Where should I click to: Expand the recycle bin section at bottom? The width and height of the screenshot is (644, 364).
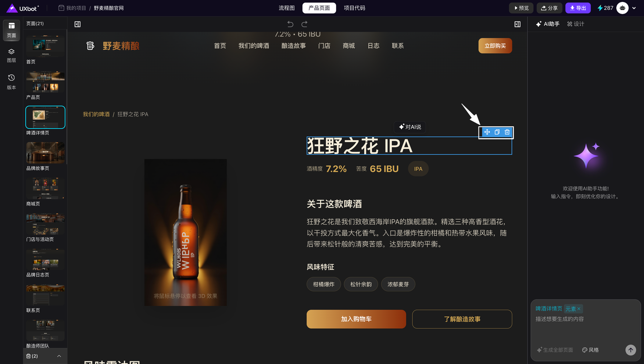click(x=59, y=356)
